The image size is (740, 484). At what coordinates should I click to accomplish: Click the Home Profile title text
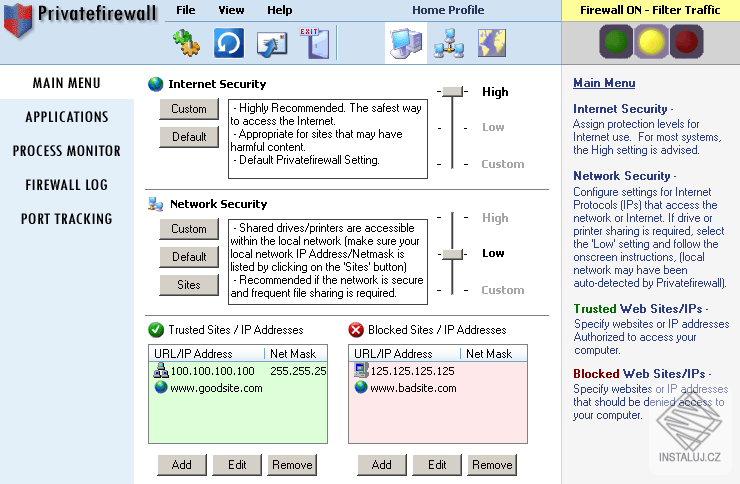point(448,10)
